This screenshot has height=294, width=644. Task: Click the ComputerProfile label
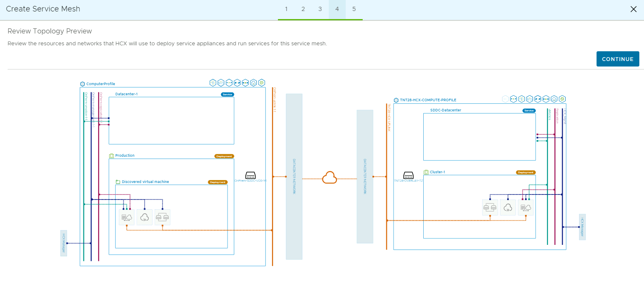[101, 84]
